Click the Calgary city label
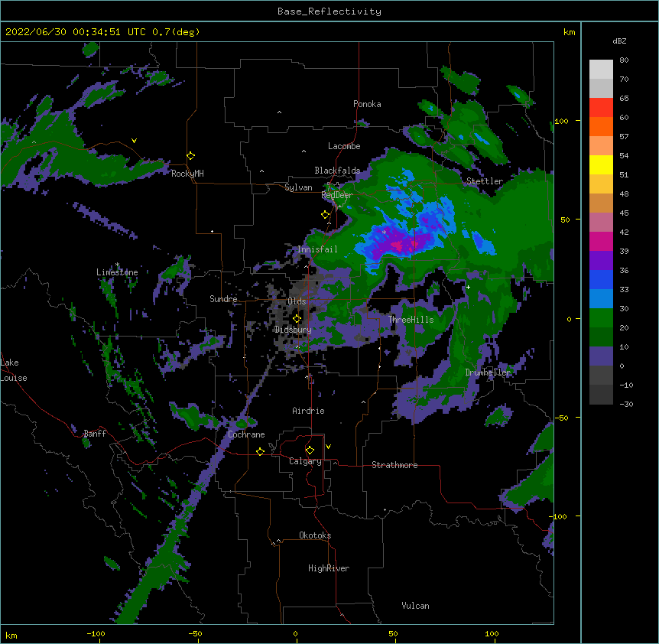 (305, 461)
